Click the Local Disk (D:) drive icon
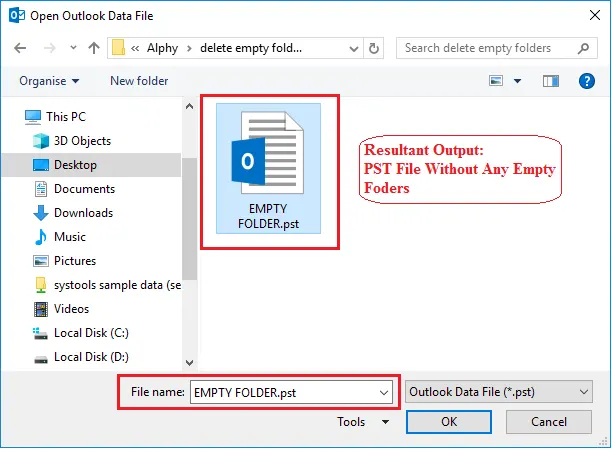612x449 pixels. [41, 359]
